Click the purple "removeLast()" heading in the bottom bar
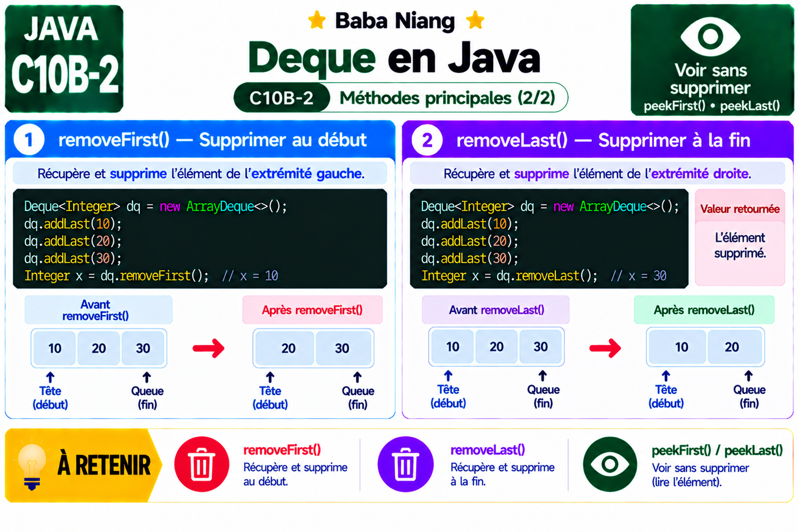 (x=487, y=450)
